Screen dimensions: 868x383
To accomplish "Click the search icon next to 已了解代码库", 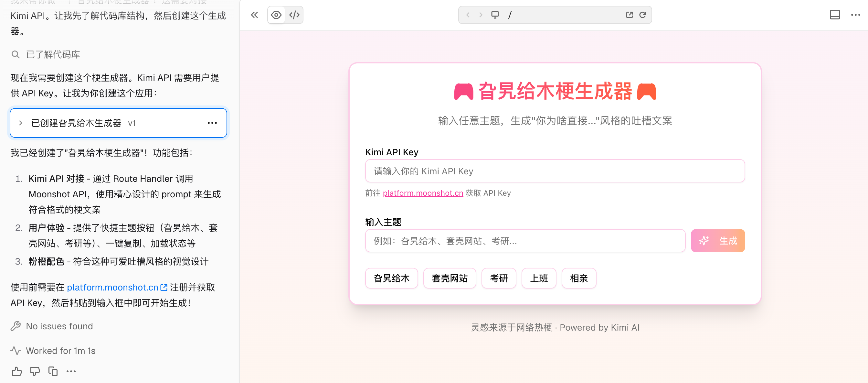I will 15,54.
